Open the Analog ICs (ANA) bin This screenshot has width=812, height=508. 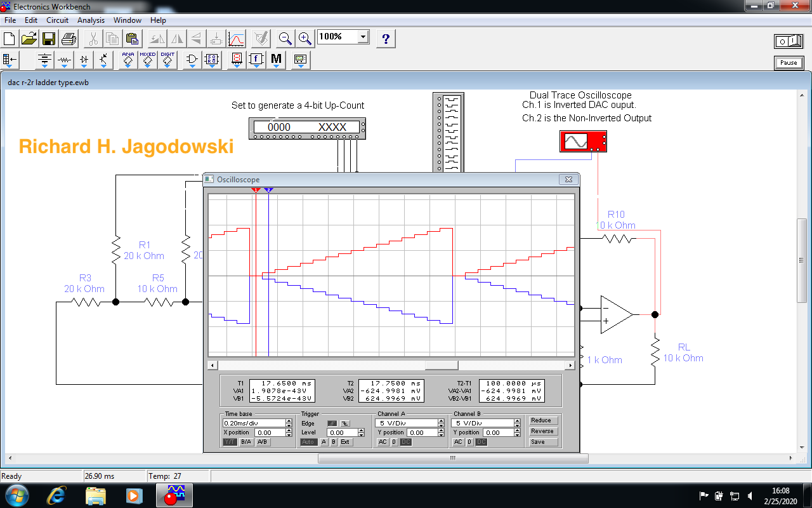point(128,60)
